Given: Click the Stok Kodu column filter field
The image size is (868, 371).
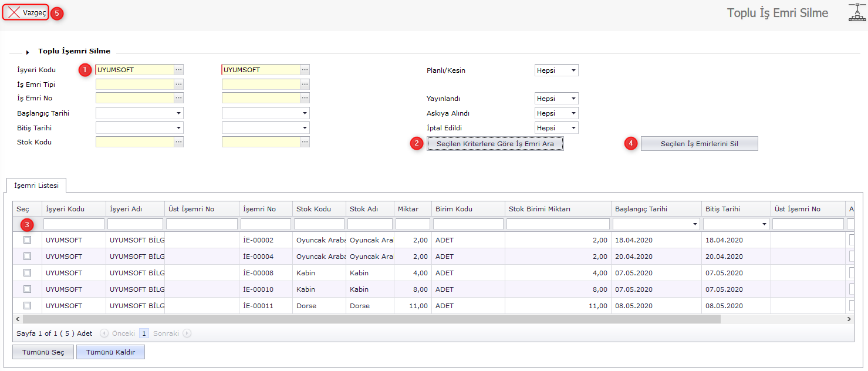Looking at the screenshot, I should [x=319, y=224].
